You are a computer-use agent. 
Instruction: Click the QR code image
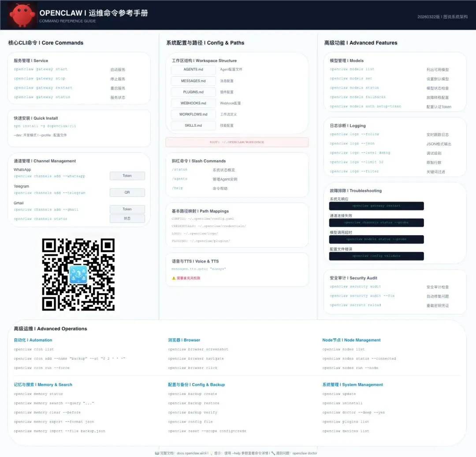click(78, 274)
